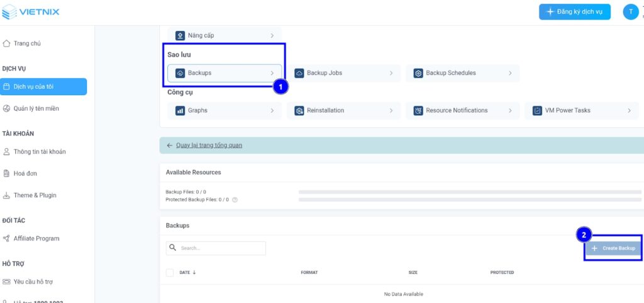Click the invoice icon beside Hoá đơn
The image size is (644, 303).
[6, 173]
